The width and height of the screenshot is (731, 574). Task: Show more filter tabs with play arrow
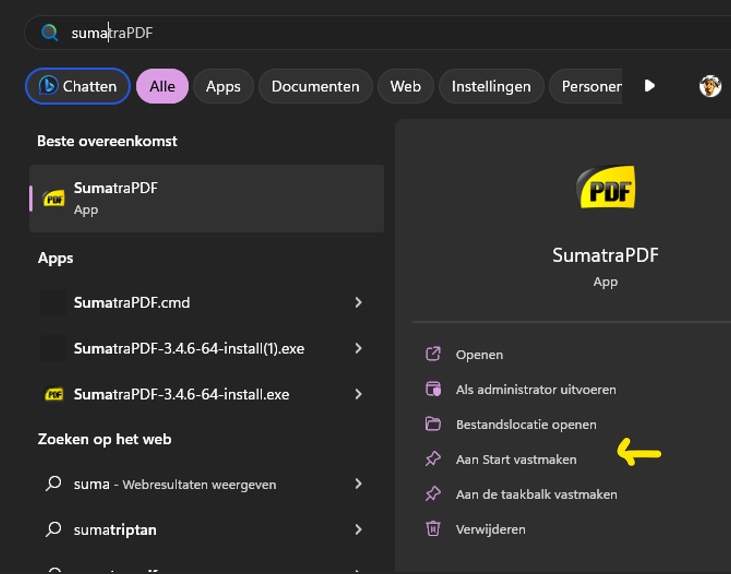pyautogui.click(x=650, y=86)
